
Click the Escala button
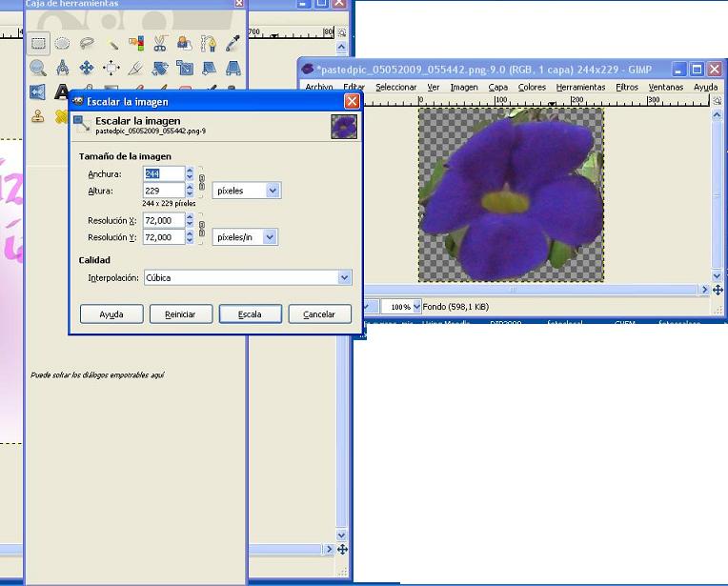click(x=250, y=314)
